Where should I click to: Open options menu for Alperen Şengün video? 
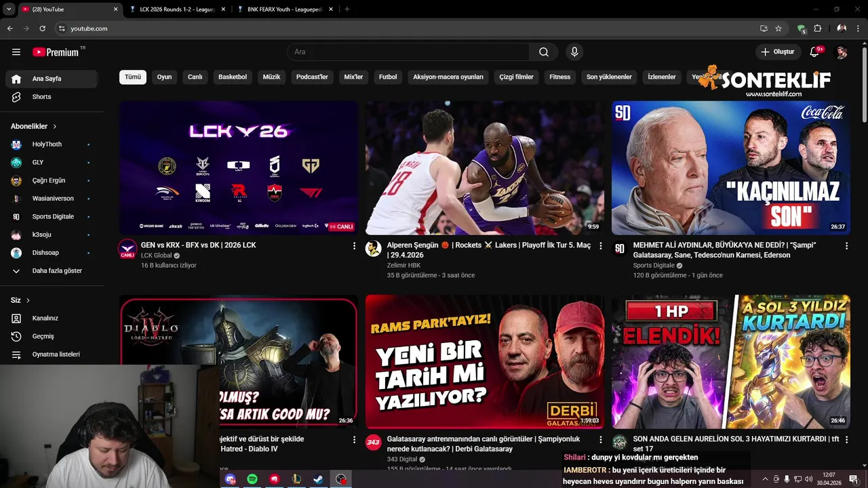click(600, 246)
